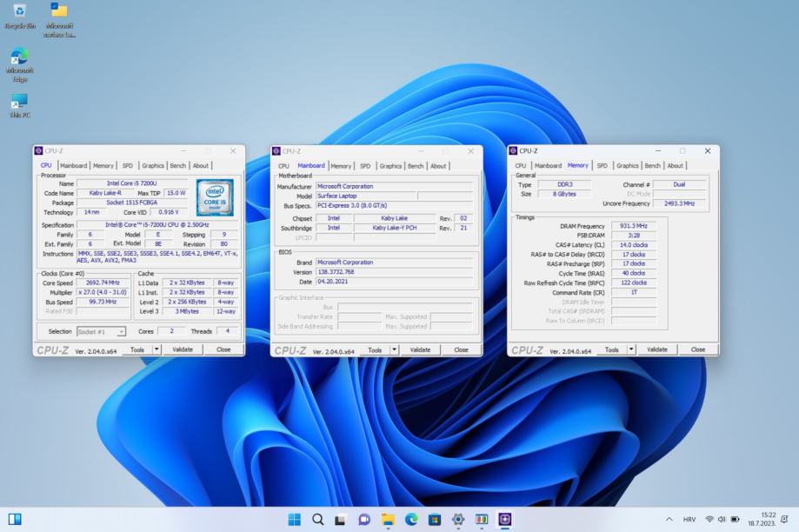The height and width of the screenshot is (532, 799).
Task: Open Settings gear in the taskbar
Action: [x=458, y=519]
